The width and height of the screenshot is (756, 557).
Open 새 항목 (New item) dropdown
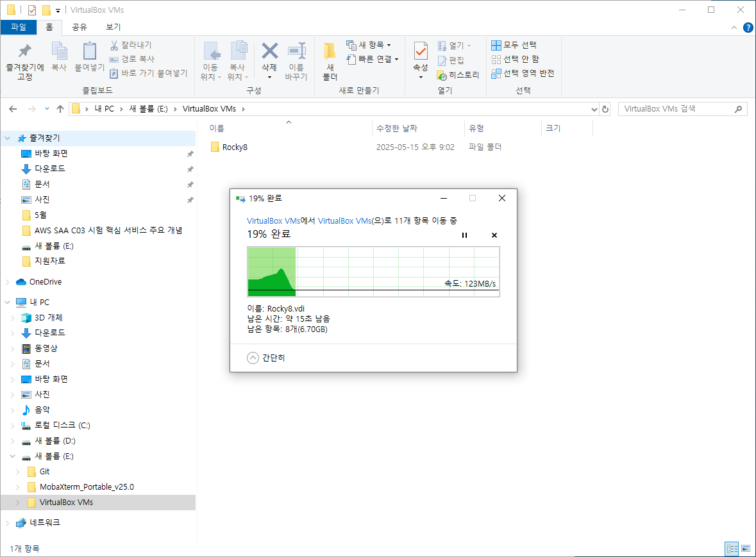[369, 45]
